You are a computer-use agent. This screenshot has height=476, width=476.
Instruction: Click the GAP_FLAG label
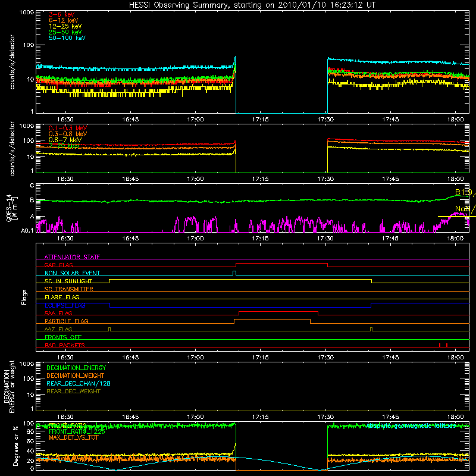click(x=58, y=265)
